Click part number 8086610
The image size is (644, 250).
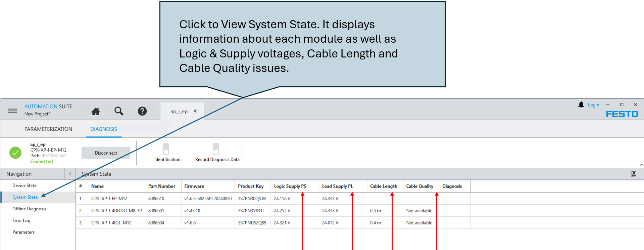(156, 199)
